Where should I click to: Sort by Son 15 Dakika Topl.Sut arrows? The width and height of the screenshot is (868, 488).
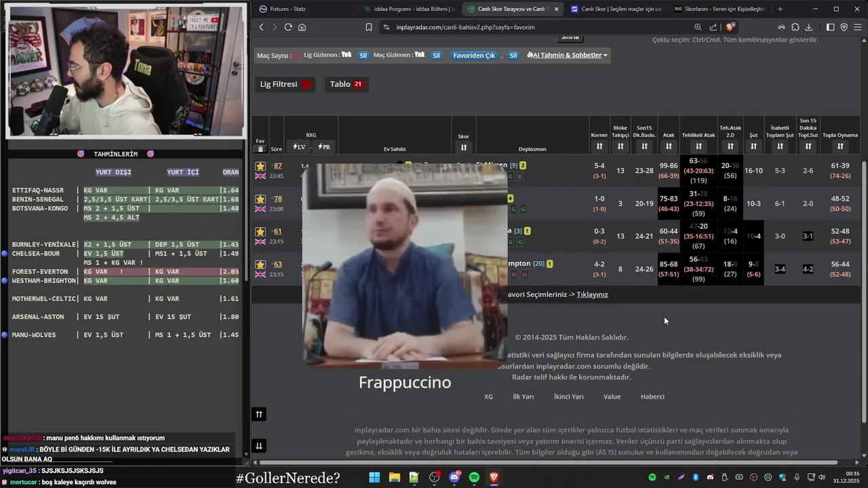(808, 146)
